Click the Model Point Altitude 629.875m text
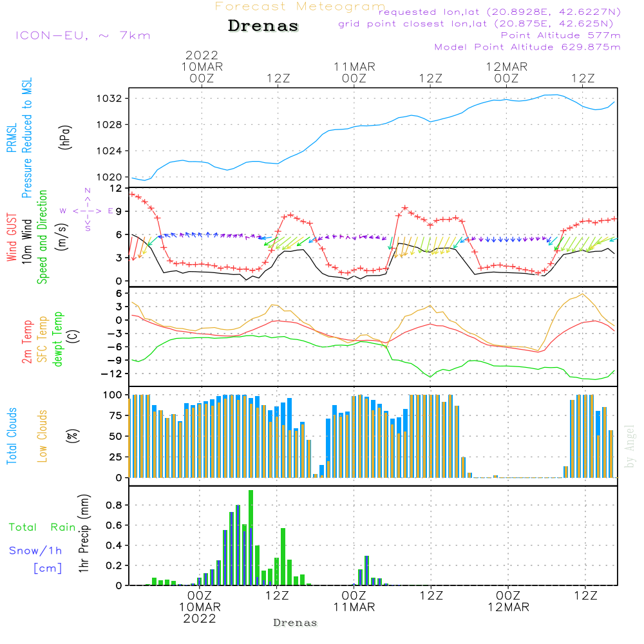Image resolution: width=644 pixels, height=644 pixels. pos(527,47)
